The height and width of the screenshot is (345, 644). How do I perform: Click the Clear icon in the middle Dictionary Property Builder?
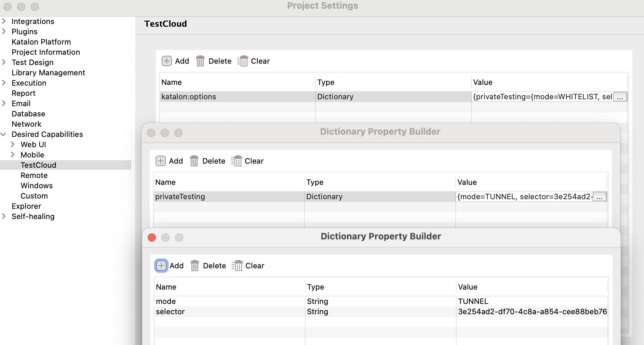[x=237, y=161]
